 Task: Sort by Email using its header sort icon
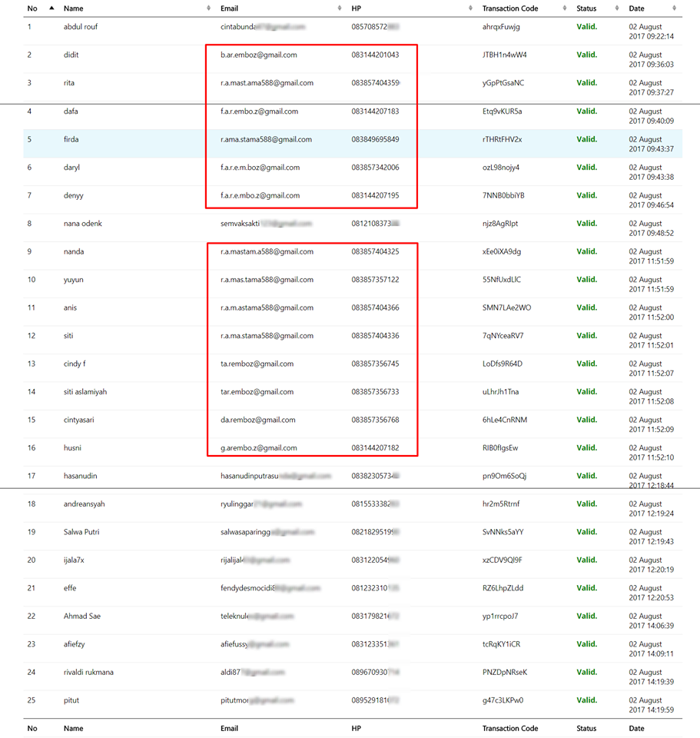(340, 8)
